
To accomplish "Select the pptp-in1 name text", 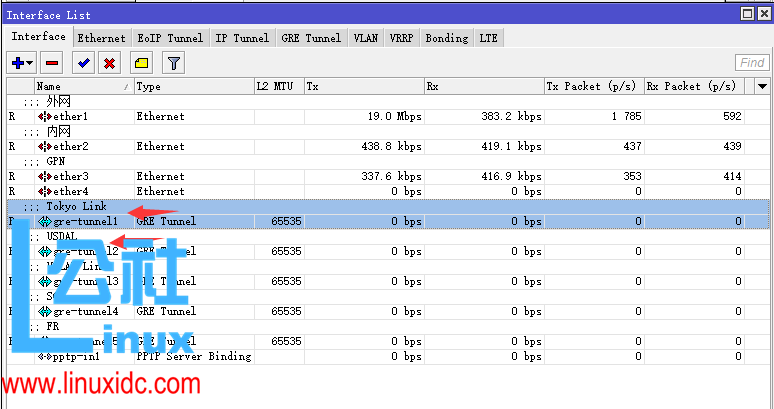I will pyautogui.click(x=76, y=356).
